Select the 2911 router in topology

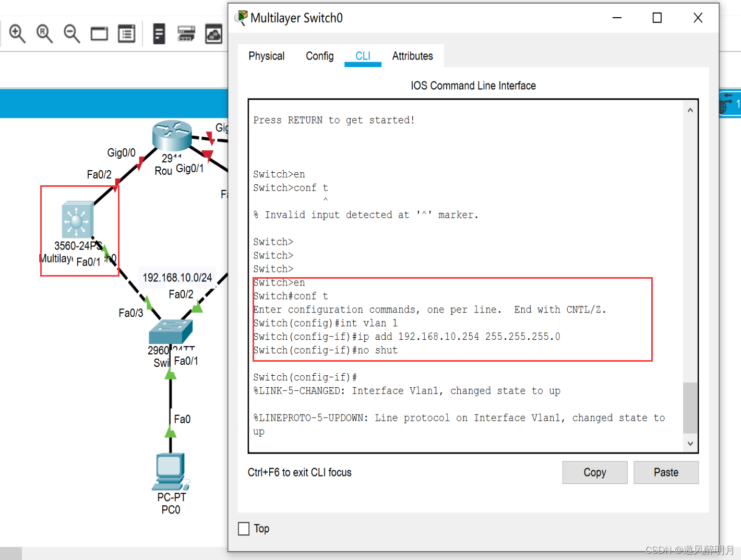point(172,135)
